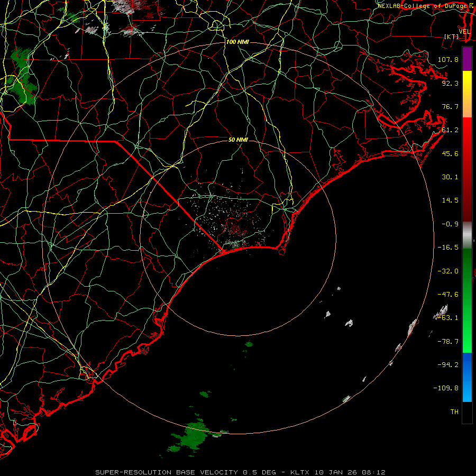The height and width of the screenshot is (476, 476).
Task: Click the -63.1 velocity scale value
Action: point(448,318)
